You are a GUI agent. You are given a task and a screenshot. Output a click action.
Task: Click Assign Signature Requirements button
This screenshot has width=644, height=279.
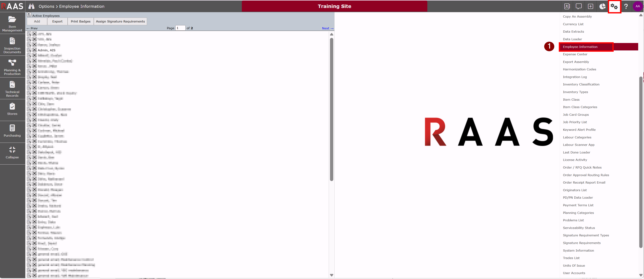tap(120, 21)
